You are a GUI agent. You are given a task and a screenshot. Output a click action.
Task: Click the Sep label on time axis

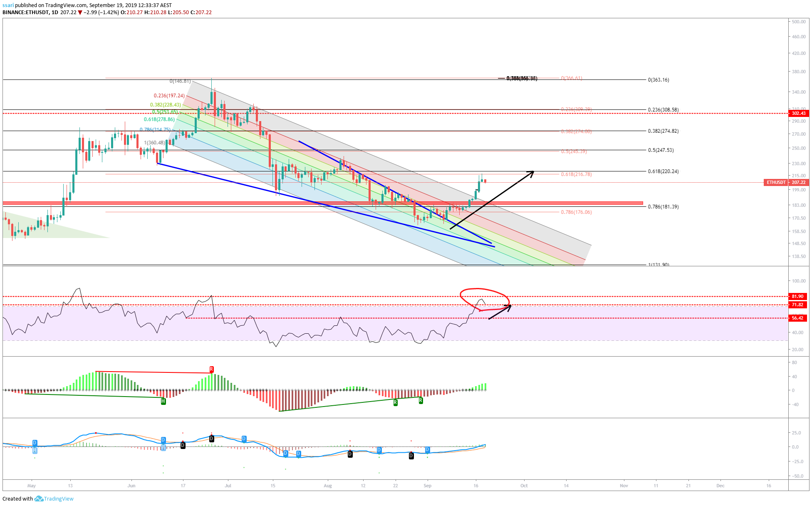[x=427, y=486]
